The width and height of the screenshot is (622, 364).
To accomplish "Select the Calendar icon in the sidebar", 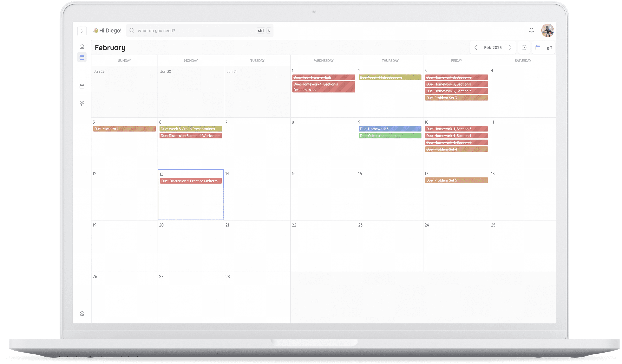I will click(x=82, y=57).
